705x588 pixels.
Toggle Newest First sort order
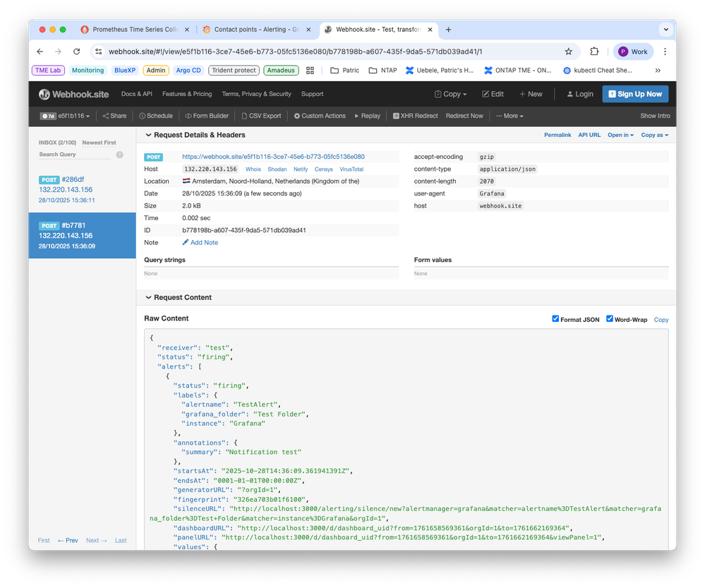click(x=99, y=143)
